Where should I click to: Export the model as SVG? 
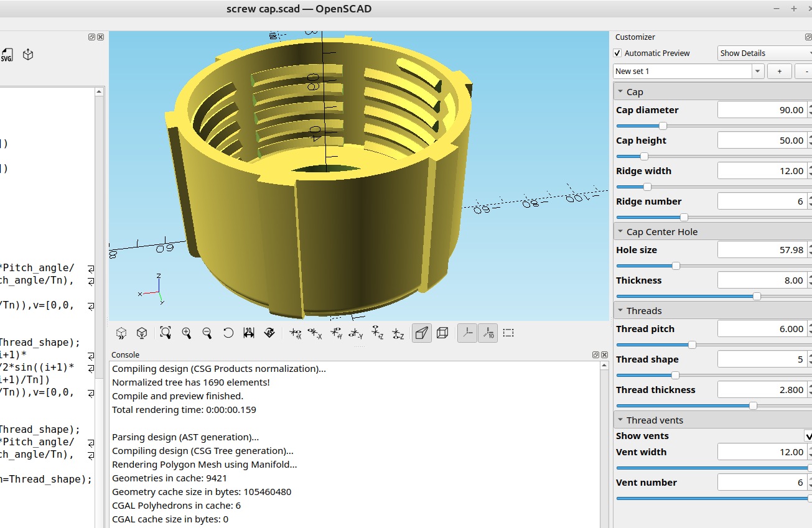[8, 55]
